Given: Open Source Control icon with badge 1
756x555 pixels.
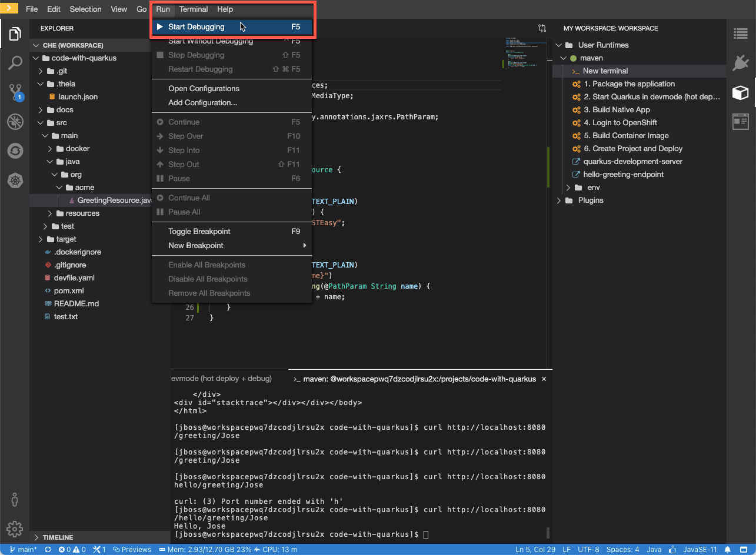Looking at the screenshot, I should pyautogui.click(x=15, y=92).
